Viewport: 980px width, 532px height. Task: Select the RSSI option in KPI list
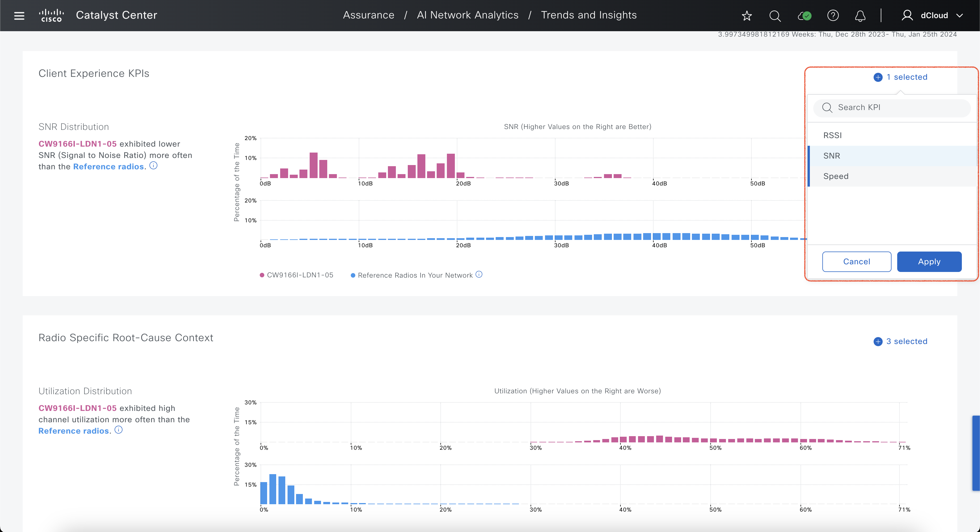click(892, 136)
